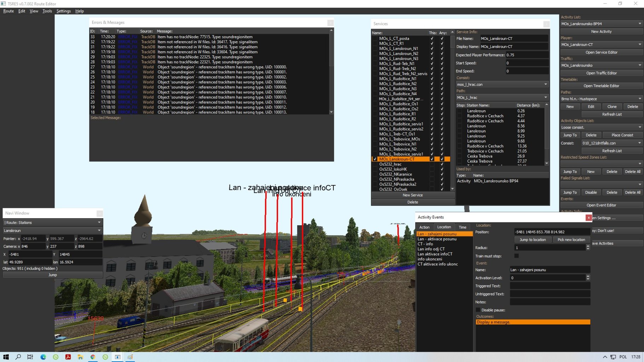The image size is (644, 362).
Task: Click the Windows Task View icon
Action: tap(30, 357)
